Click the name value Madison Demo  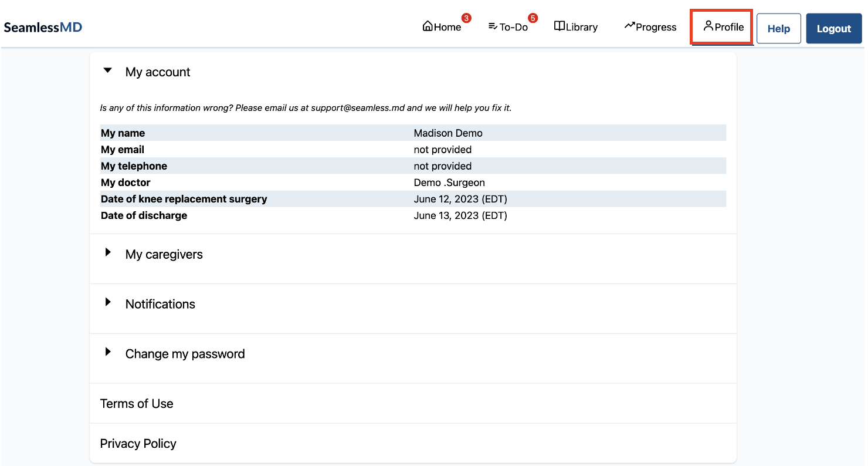click(448, 133)
